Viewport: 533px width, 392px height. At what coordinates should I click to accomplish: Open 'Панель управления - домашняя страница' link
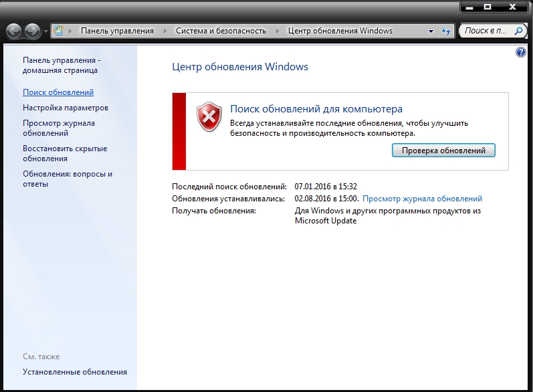click(62, 66)
